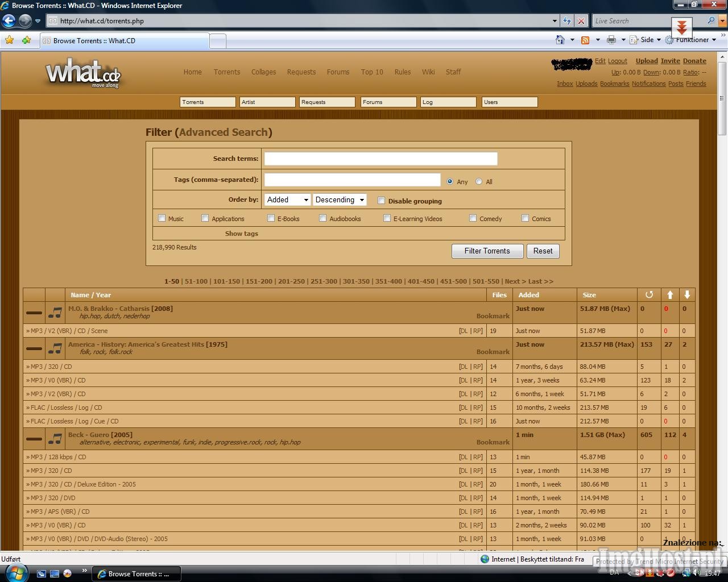
Task: Check the Comedy category checkbox
Action: click(473, 218)
